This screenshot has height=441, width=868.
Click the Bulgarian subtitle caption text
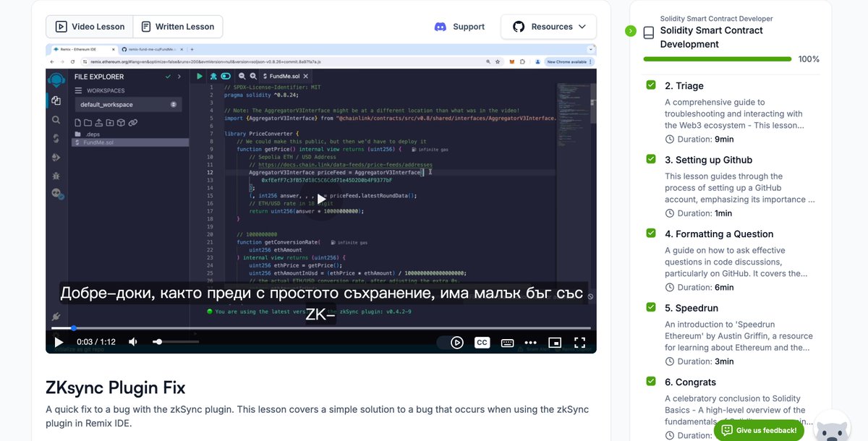[x=321, y=304]
